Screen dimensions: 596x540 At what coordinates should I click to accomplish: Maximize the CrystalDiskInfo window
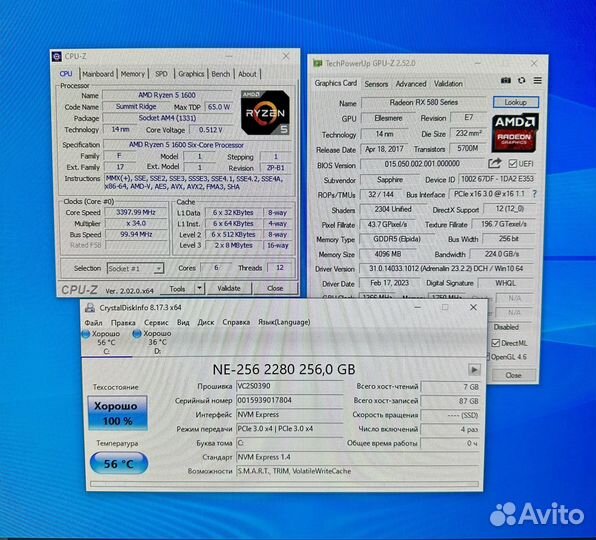tap(445, 307)
